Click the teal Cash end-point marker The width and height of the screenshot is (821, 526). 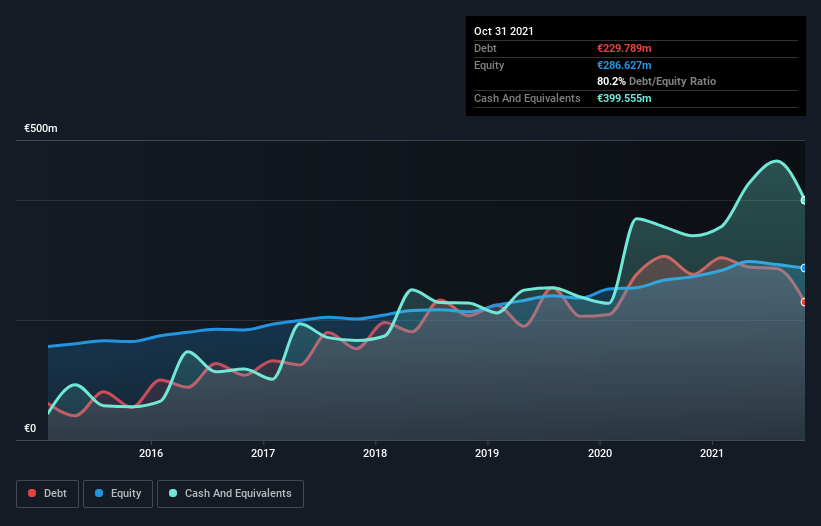(x=804, y=200)
